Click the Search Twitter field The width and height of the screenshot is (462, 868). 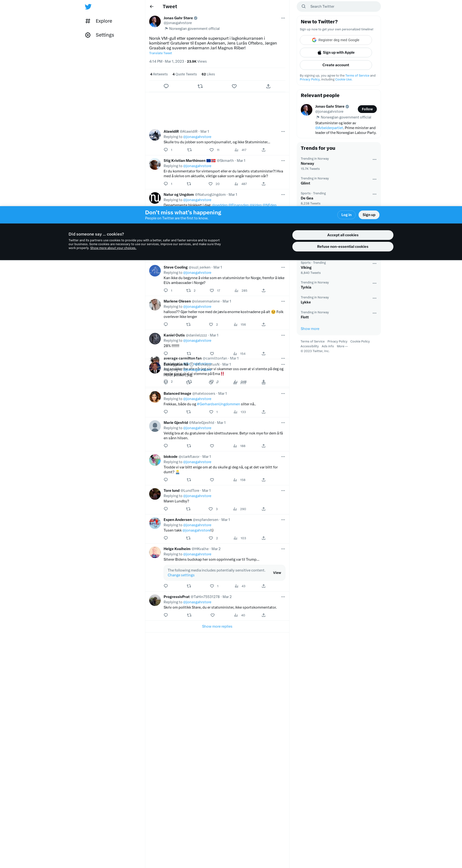339,7
